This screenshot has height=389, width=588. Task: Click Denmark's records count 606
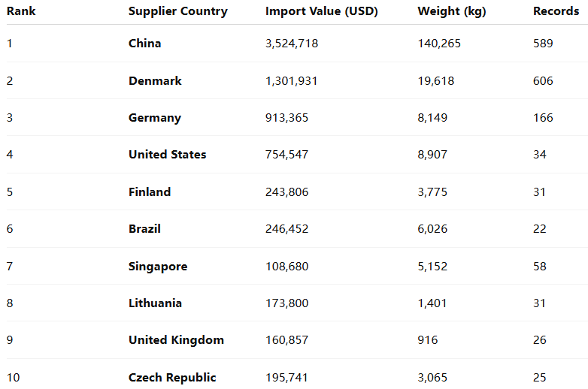(x=543, y=81)
